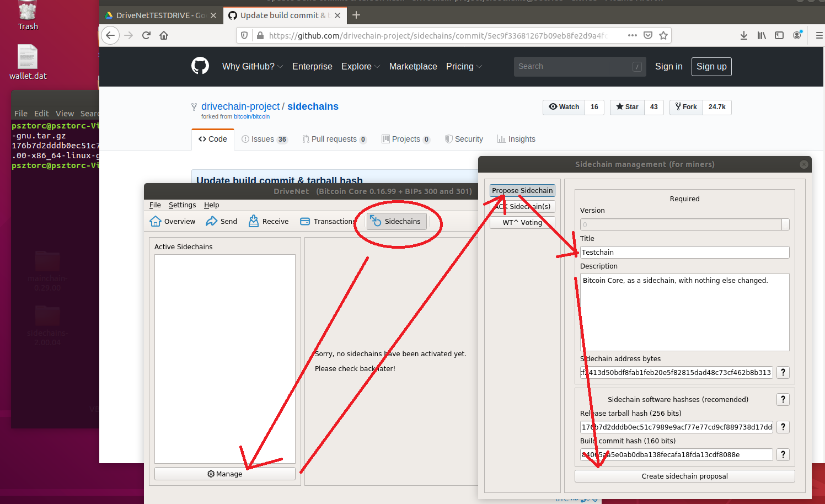Click Build commit hash field
Screen dimensions: 825x504
click(676, 454)
